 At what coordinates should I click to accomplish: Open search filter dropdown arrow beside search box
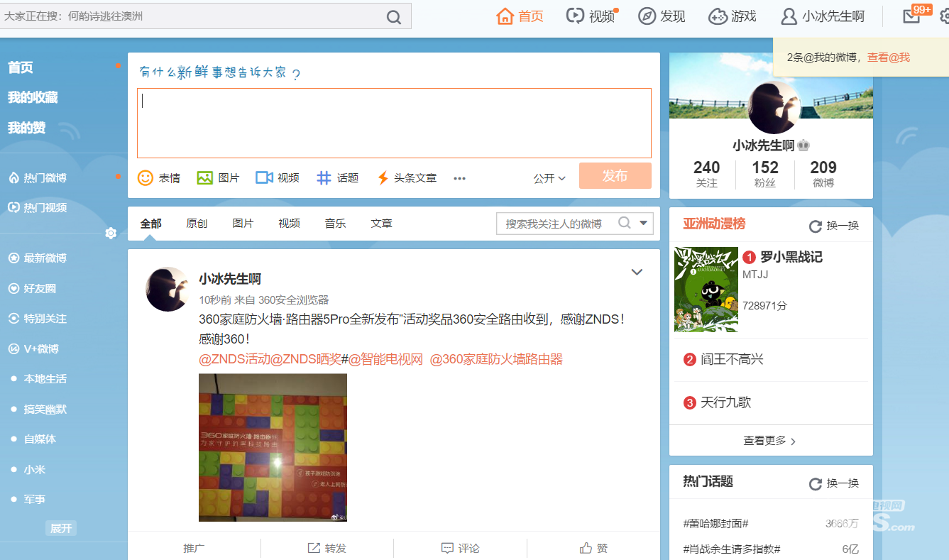point(644,223)
